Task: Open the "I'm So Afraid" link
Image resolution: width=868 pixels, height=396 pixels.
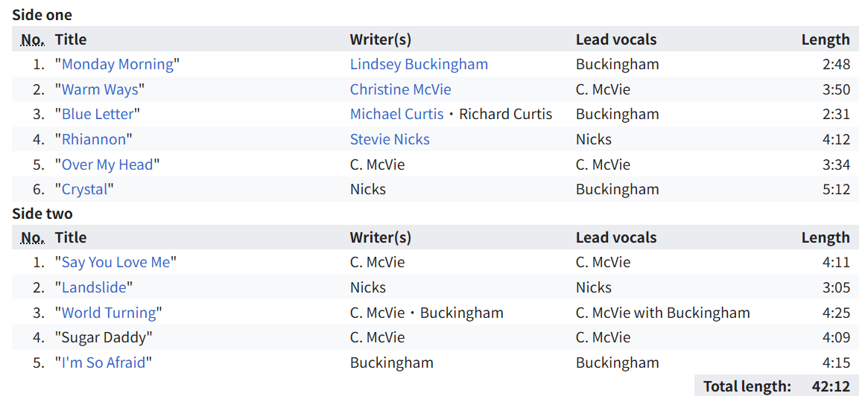Action: 104,363
